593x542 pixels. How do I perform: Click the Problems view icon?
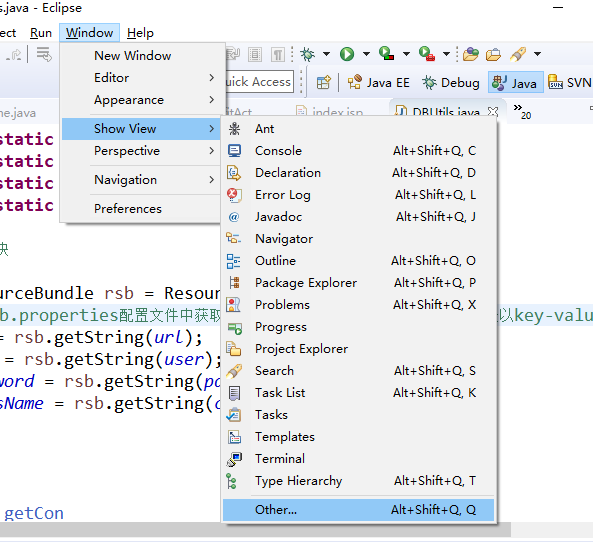pyautogui.click(x=233, y=304)
